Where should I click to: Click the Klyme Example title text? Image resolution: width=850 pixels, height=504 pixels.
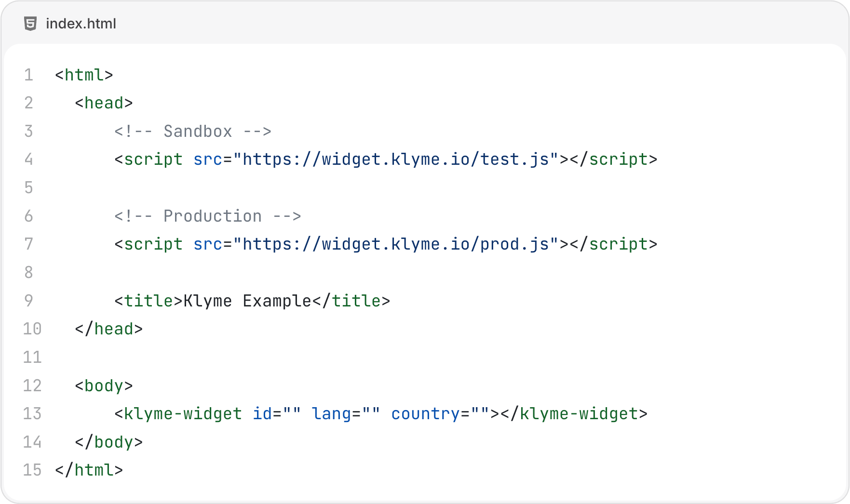point(247,301)
